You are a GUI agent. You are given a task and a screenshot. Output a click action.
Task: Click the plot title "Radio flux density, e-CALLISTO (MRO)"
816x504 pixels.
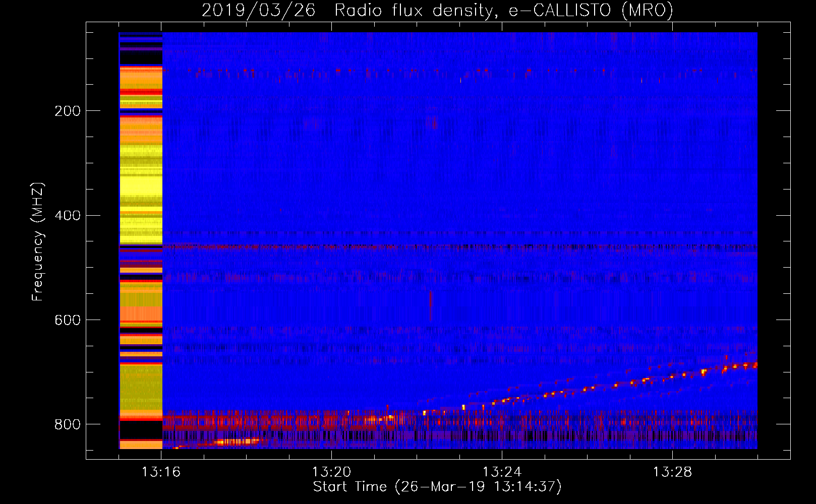coord(504,10)
